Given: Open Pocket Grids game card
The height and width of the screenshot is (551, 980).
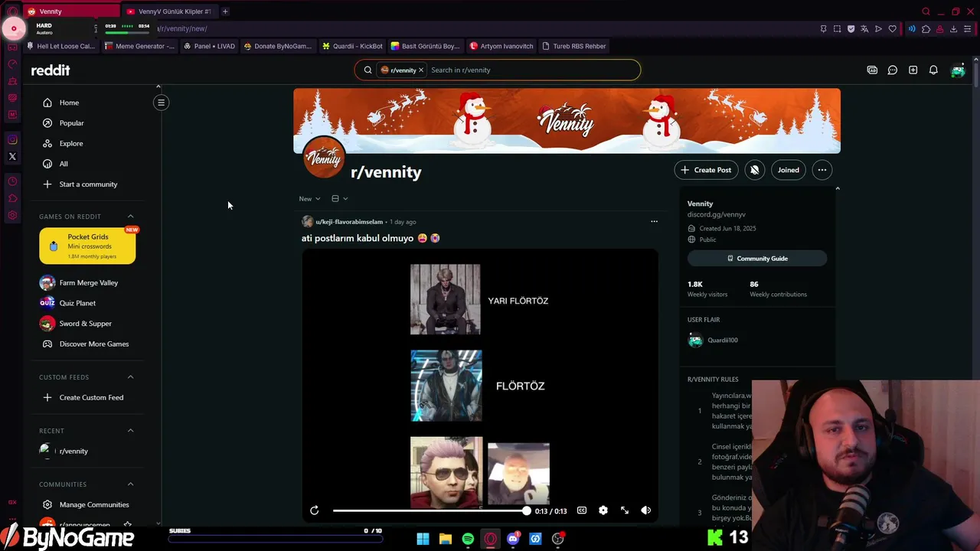Looking at the screenshot, I should 87,246.
